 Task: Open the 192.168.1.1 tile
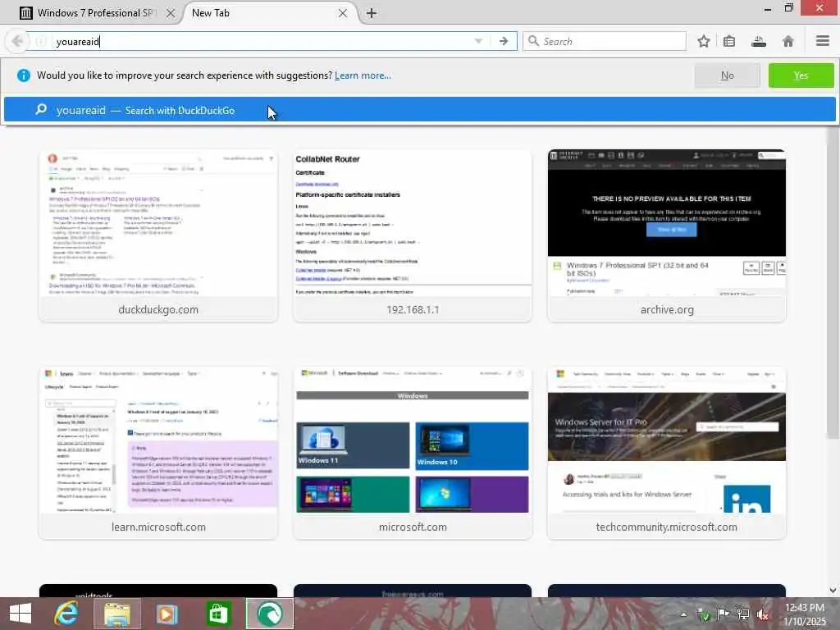coord(413,235)
